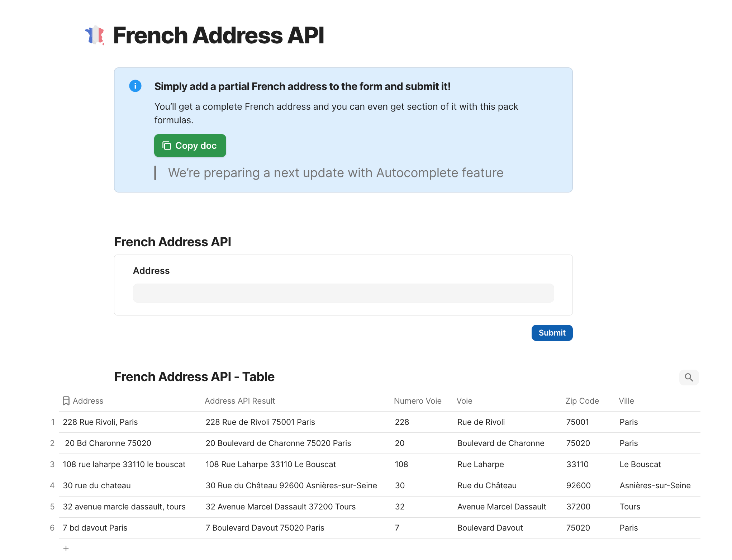Screen dimensions: 732x560
Task: Click the Zip Code column header
Action: [582, 401]
